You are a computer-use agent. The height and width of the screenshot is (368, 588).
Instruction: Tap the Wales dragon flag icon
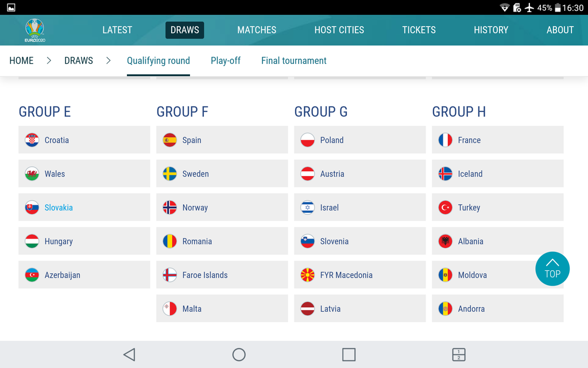pyautogui.click(x=32, y=174)
